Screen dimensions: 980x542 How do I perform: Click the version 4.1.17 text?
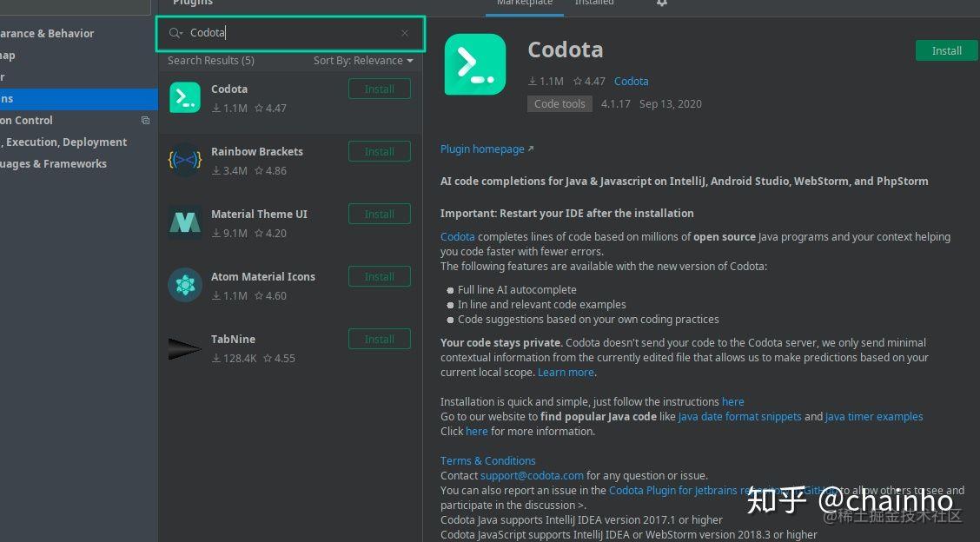(616, 103)
